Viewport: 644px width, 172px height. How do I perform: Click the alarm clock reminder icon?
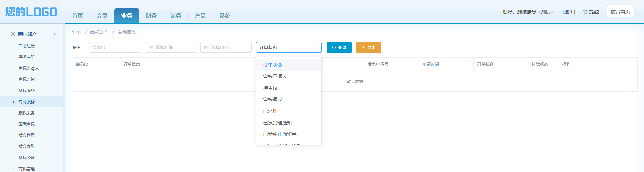coord(585,12)
